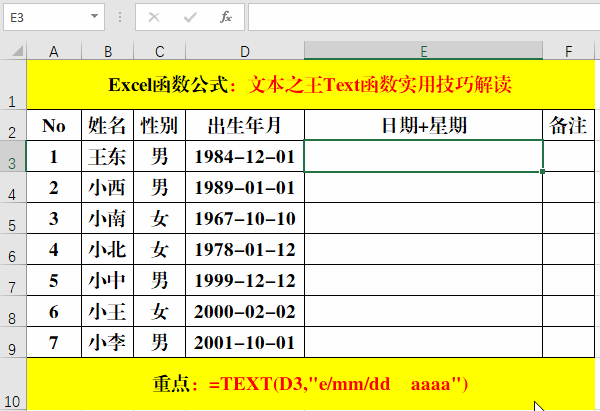Select the cell with the =TEXT formula note
The height and width of the screenshot is (411, 600).
pos(311,383)
